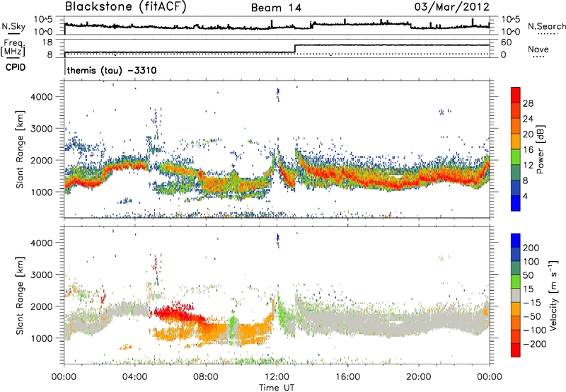Click power panel 'Slant Range [km]' label
The width and height of the screenshot is (566, 392).
(20, 149)
